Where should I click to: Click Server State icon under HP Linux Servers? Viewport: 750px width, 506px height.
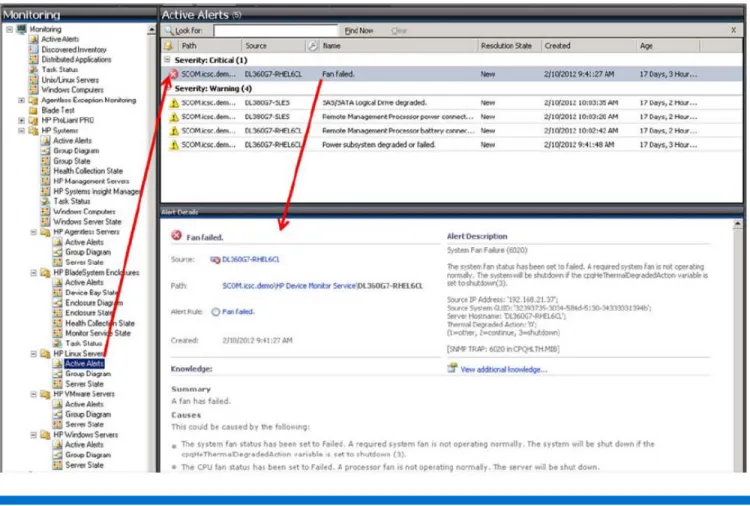coord(57,384)
